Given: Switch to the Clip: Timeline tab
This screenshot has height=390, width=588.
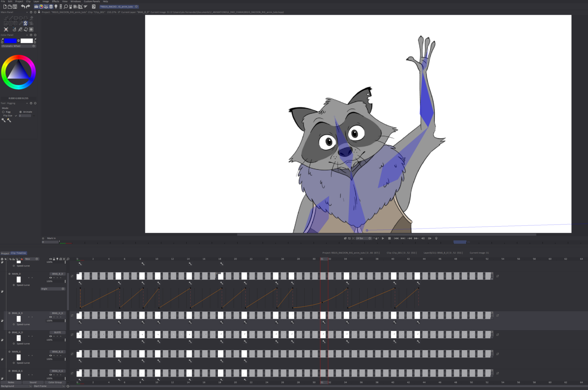Looking at the screenshot, I should point(18,253).
